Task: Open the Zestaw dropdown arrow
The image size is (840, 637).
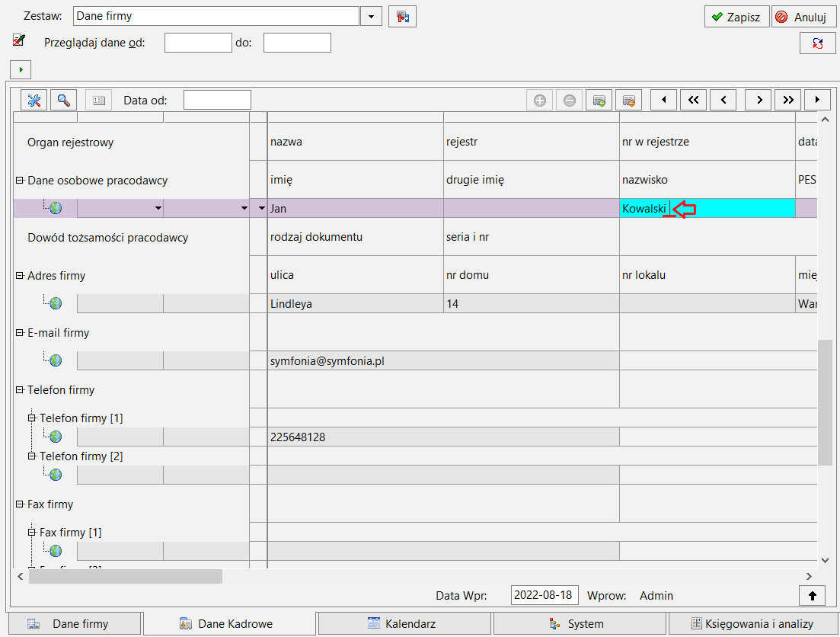Action: (x=371, y=17)
